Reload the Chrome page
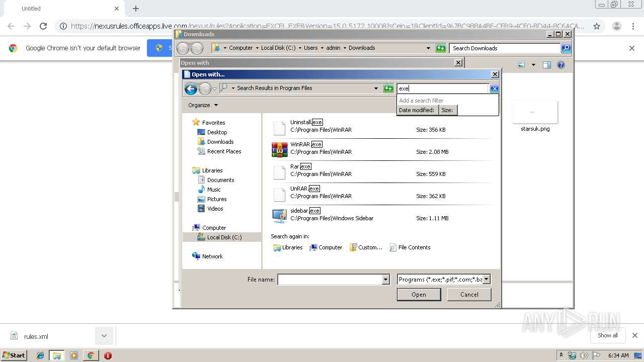644x362 pixels. tap(43, 26)
